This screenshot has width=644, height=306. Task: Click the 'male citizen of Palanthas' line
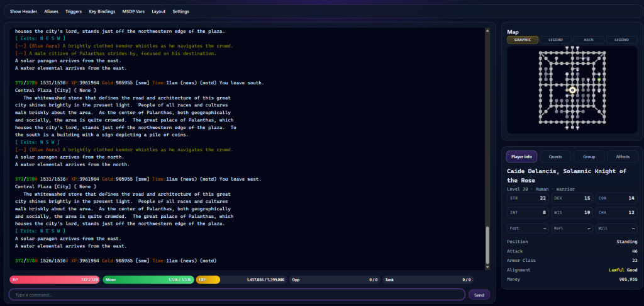coord(116,54)
